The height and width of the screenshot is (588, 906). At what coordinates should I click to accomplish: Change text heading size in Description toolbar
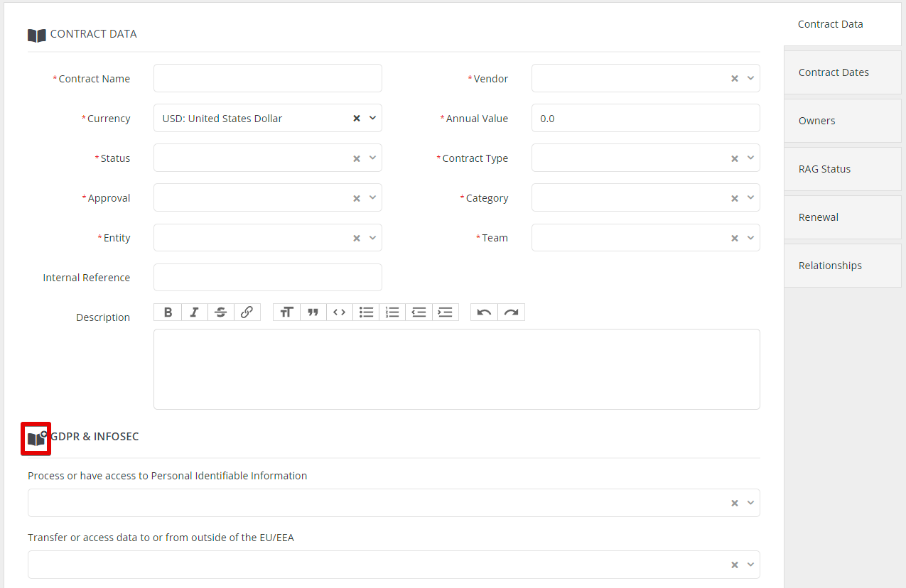[286, 312]
